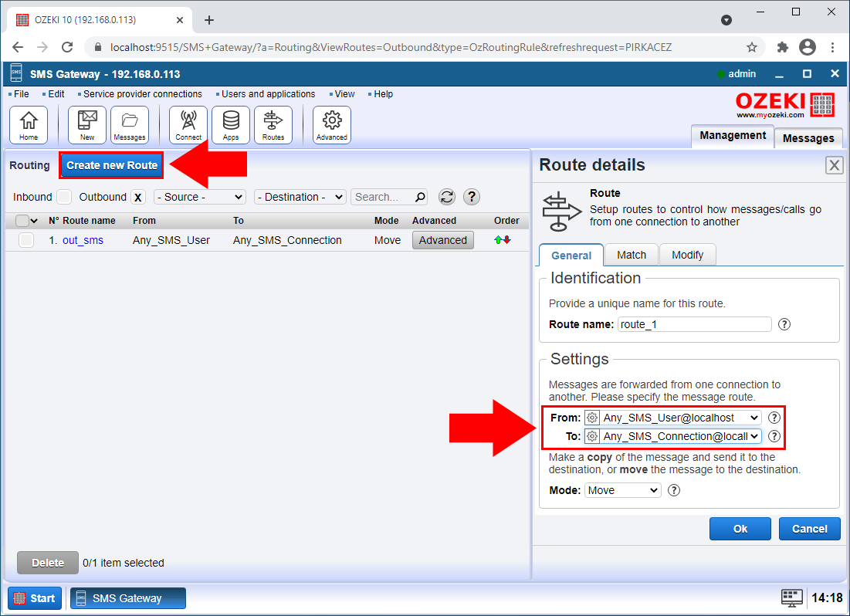
Task: Focus the Route name input field
Action: [694, 324]
